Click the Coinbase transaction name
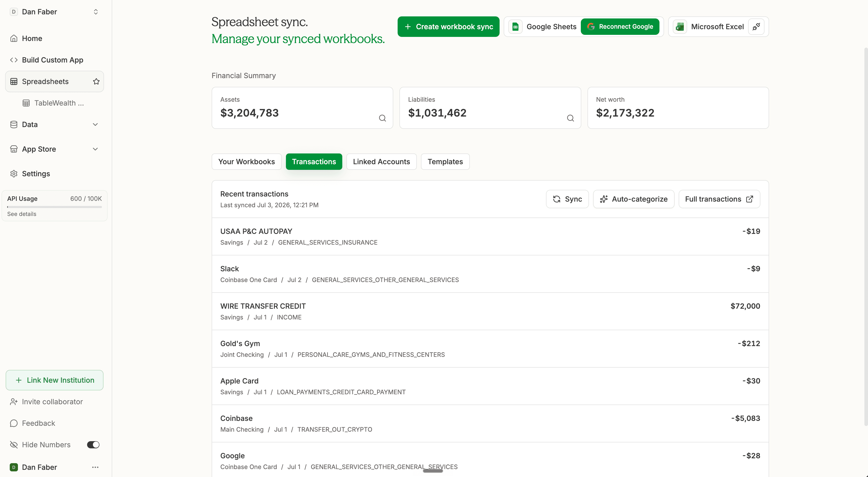 pos(236,418)
